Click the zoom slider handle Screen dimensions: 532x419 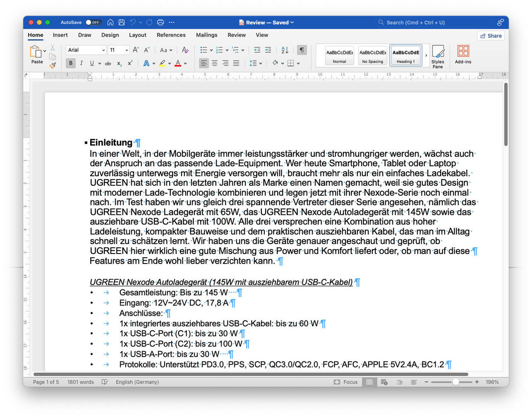point(456,382)
